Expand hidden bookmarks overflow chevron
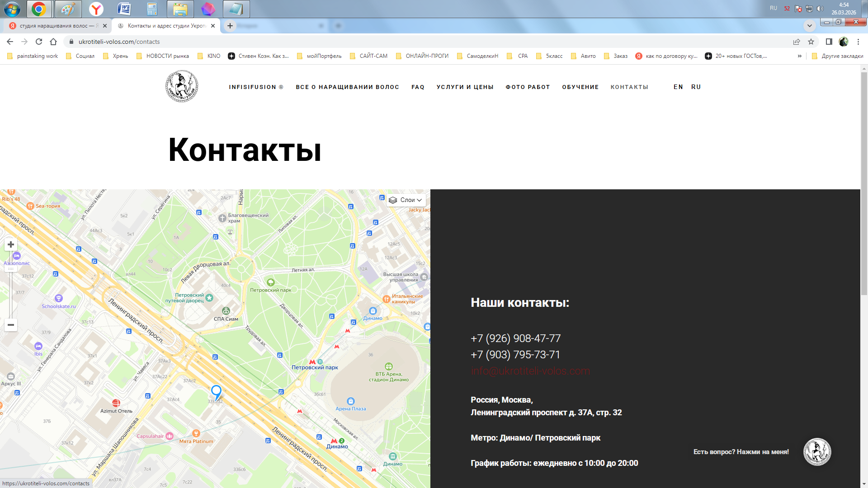This screenshot has width=868, height=488. (x=799, y=56)
